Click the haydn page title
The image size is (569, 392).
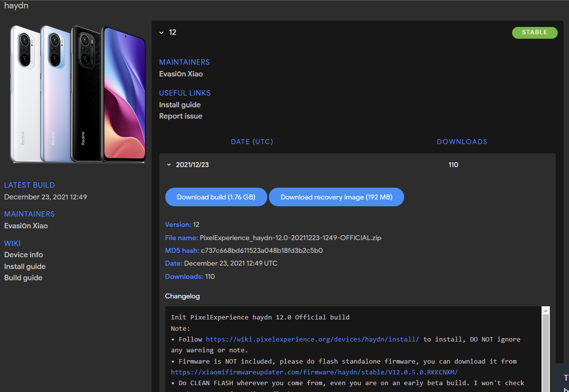[16, 6]
